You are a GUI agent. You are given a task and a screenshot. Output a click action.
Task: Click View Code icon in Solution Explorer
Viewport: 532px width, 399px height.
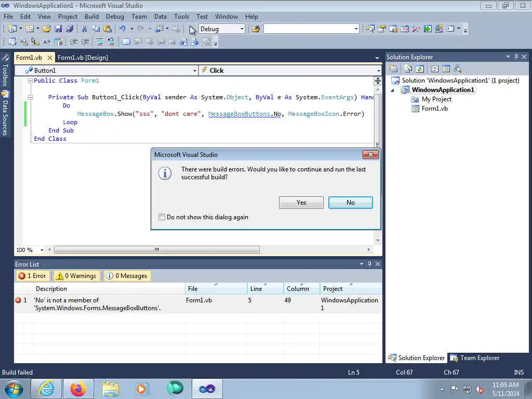click(435, 69)
